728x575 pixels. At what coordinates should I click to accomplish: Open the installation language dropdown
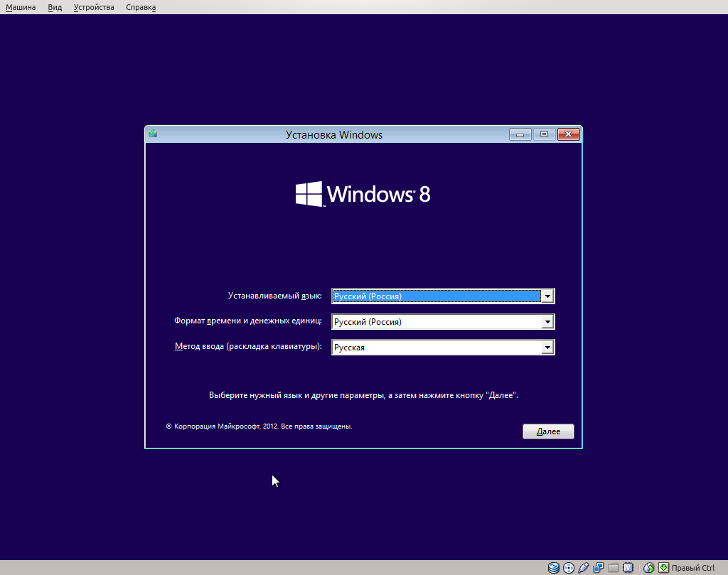[547, 296]
